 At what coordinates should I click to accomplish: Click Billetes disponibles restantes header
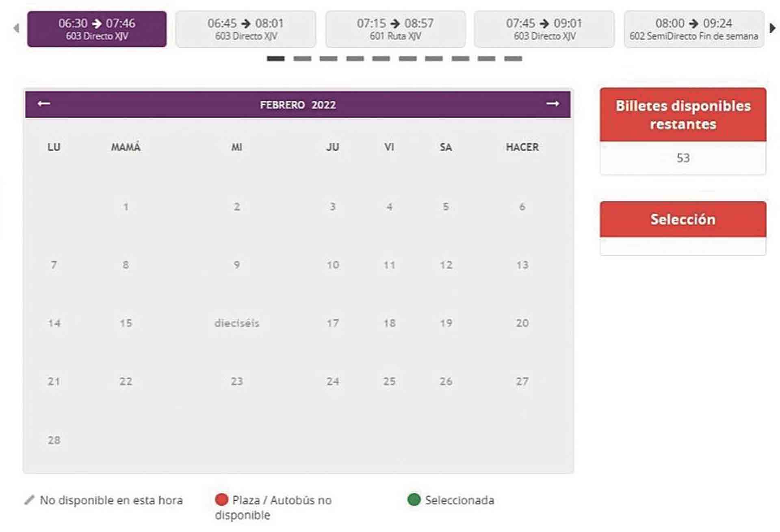[683, 115]
